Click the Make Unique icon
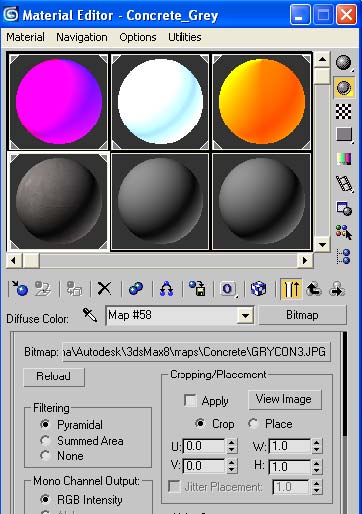 pos(166,289)
